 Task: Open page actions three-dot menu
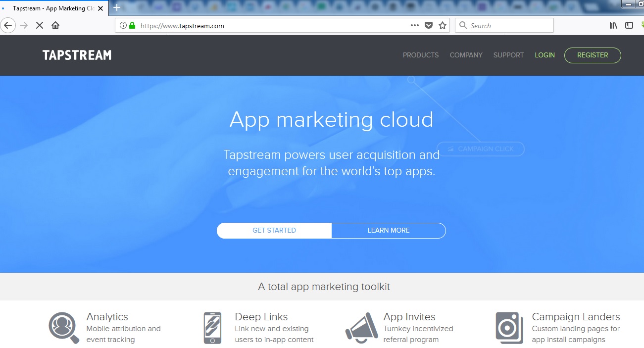(415, 25)
